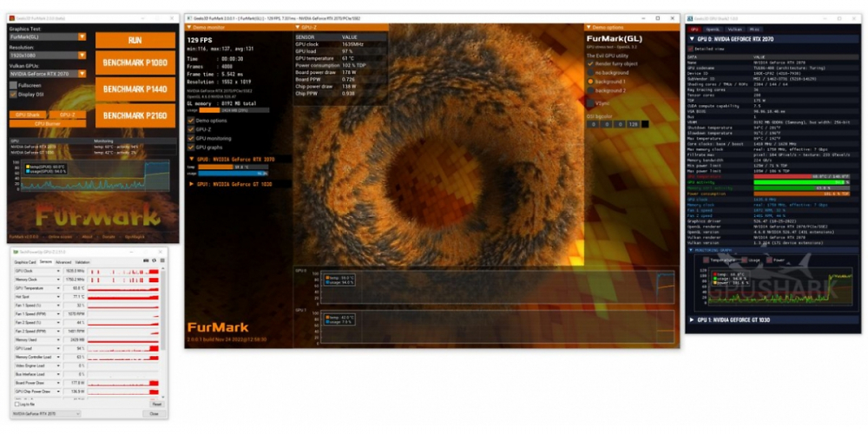868x434 pixels.
Task: Open the GPU Shark utility button
Action: (27, 115)
